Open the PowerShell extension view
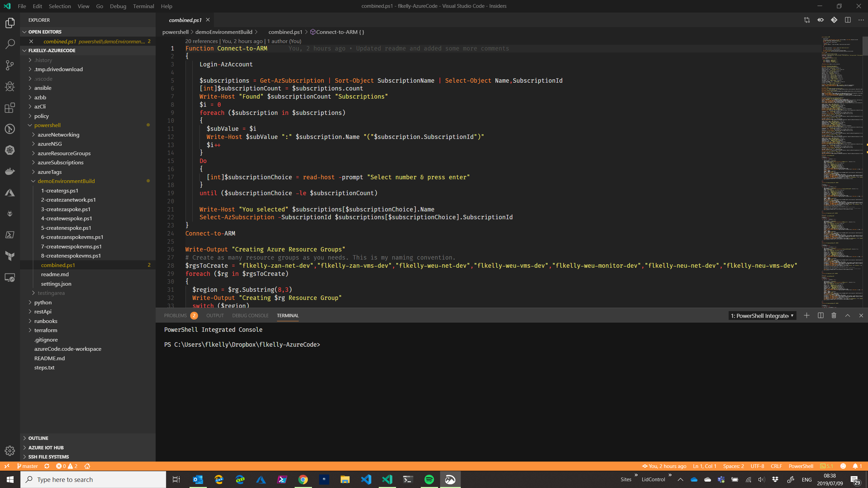The width and height of the screenshot is (868, 488). point(10,235)
